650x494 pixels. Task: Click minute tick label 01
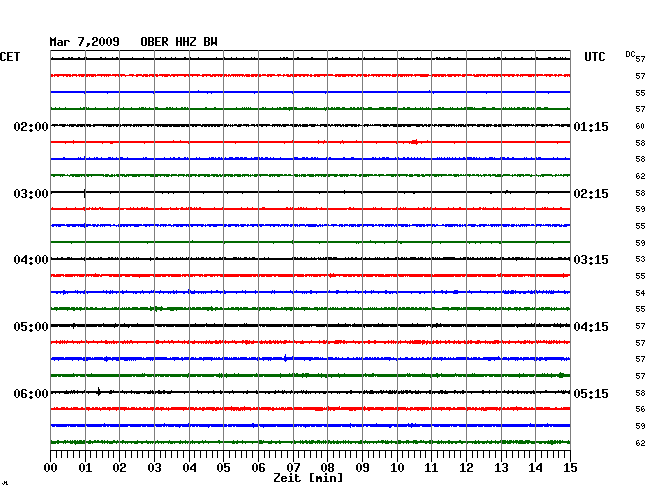85,468
